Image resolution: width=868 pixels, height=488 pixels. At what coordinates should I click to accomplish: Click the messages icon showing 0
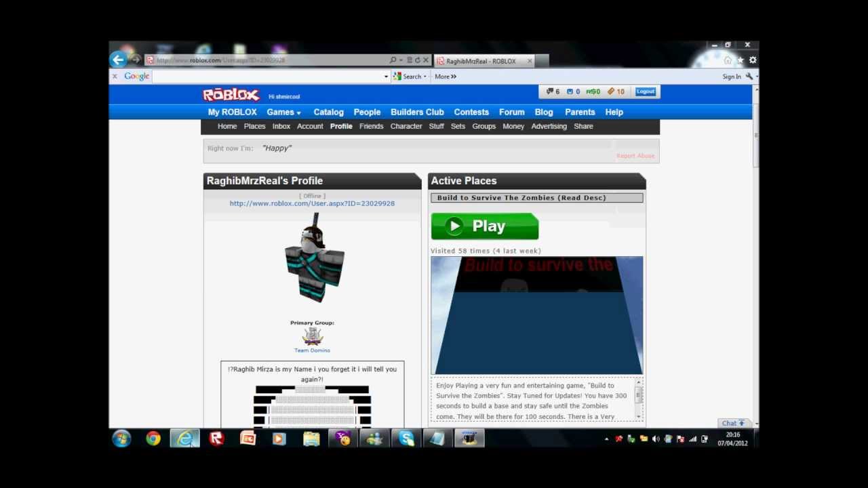(573, 91)
